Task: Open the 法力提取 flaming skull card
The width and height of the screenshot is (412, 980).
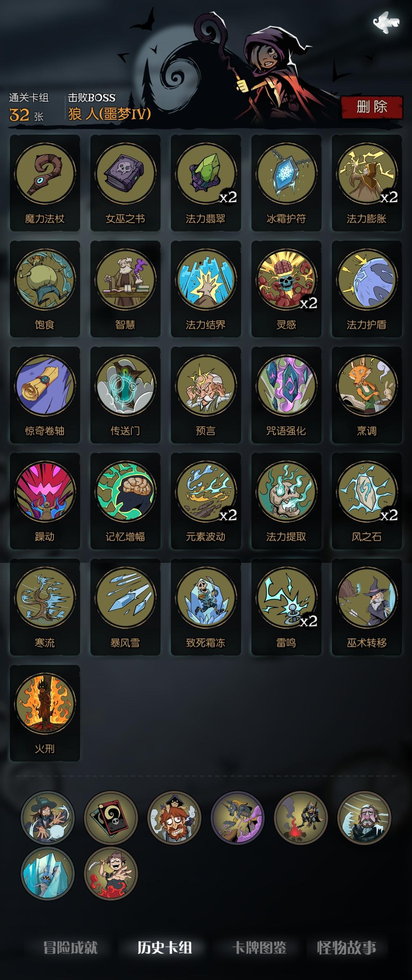Action: [x=286, y=501]
